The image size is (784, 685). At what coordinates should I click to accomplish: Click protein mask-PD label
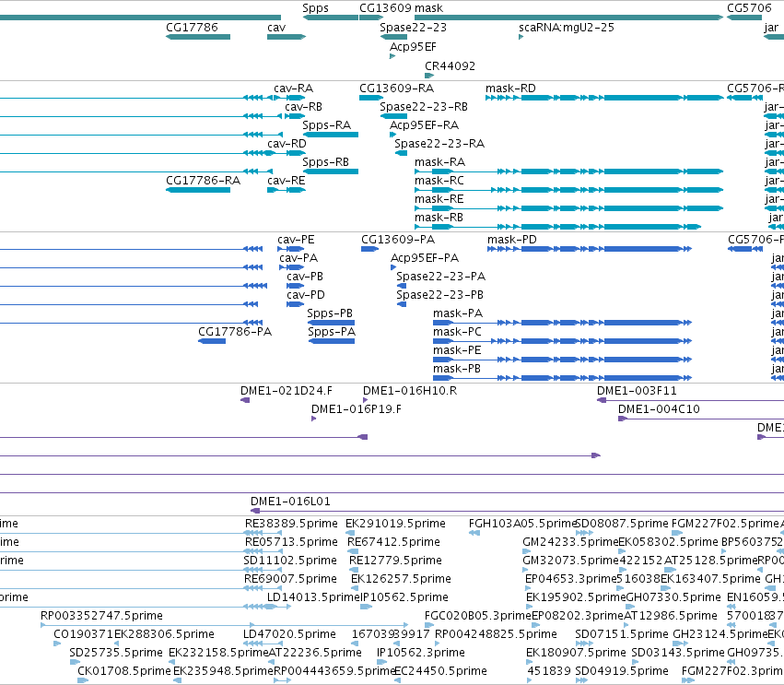coord(512,241)
